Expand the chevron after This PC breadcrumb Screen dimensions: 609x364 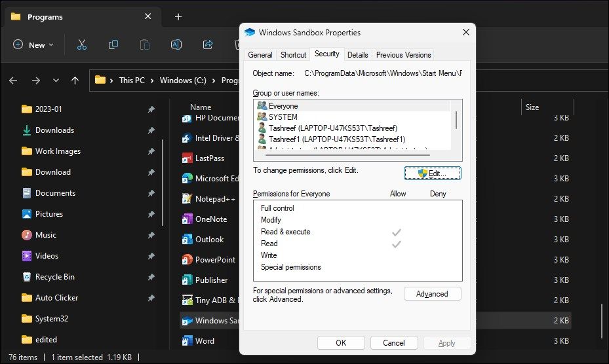[152, 81]
